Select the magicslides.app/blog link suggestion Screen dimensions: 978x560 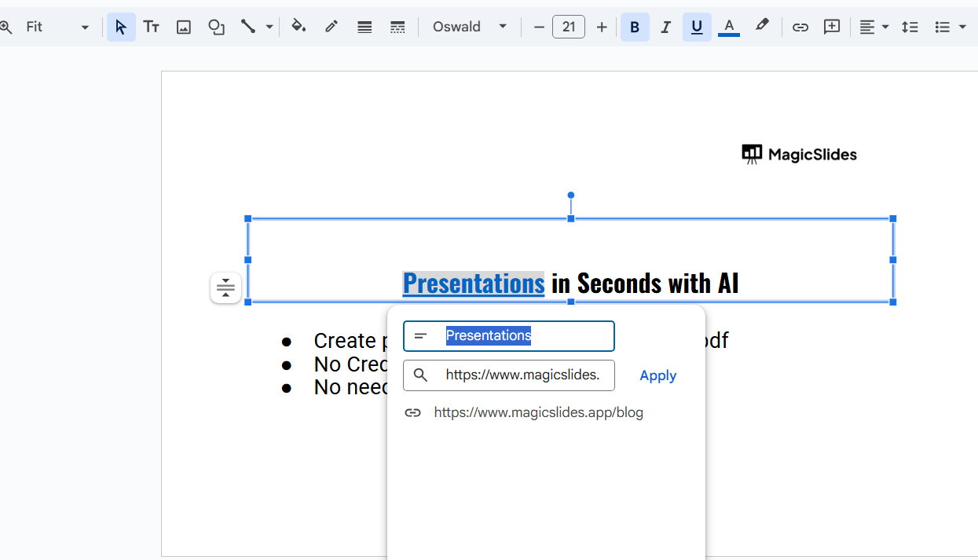click(x=538, y=412)
